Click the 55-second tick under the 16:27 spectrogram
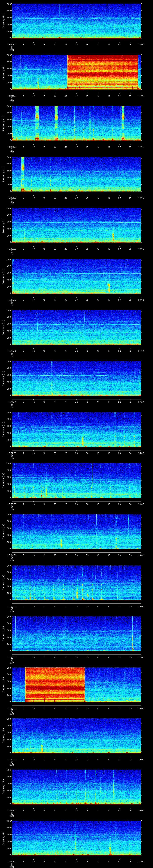 click(x=130, y=708)
